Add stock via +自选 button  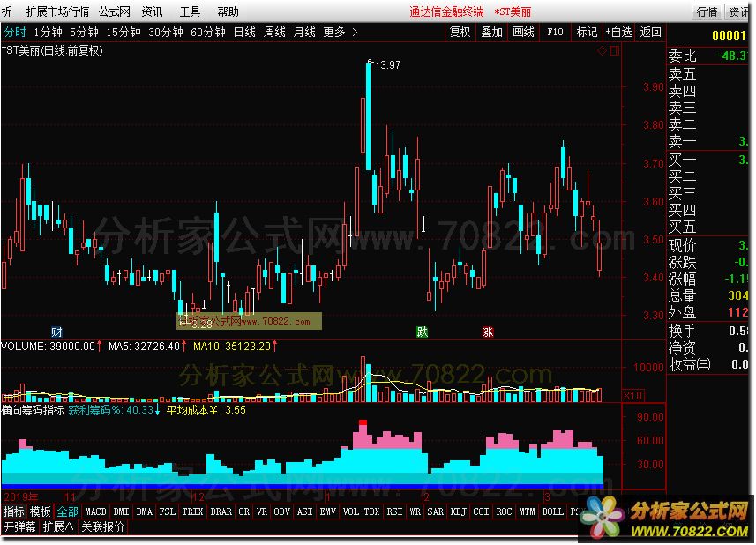pos(618,33)
